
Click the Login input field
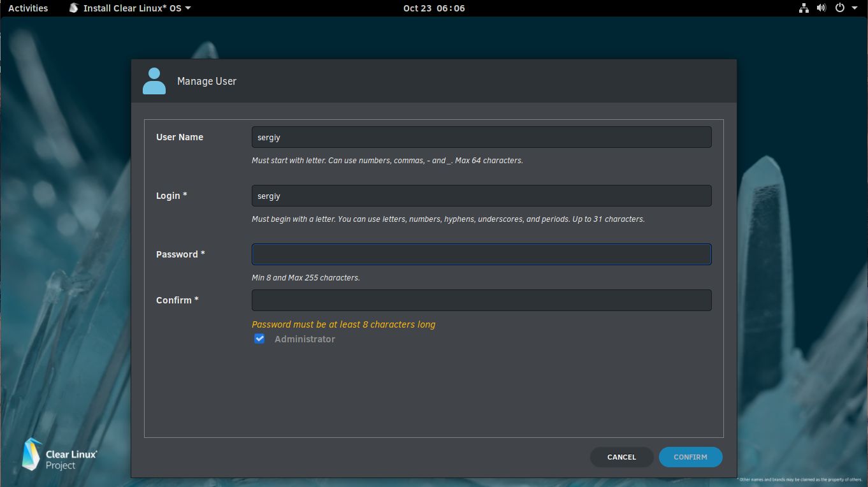(x=482, y=196)
